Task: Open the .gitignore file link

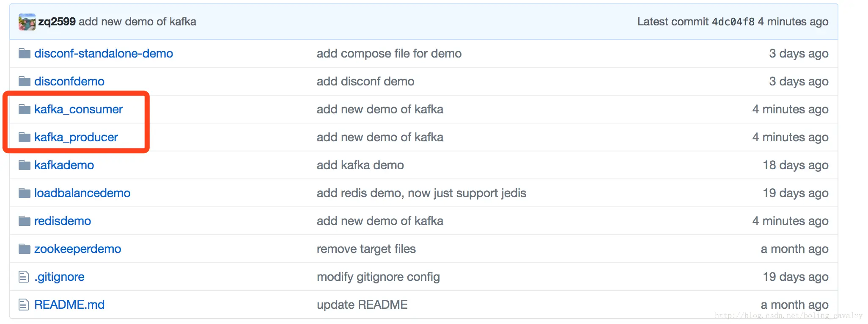Action: click(x=59, y=277)
